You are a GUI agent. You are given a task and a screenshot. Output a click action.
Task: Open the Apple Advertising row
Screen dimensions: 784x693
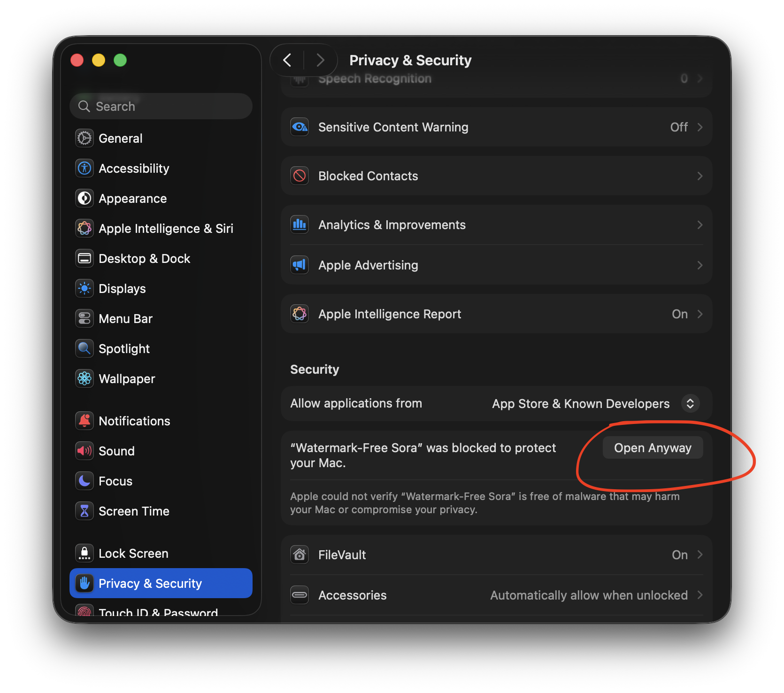[x=497, y=265]
